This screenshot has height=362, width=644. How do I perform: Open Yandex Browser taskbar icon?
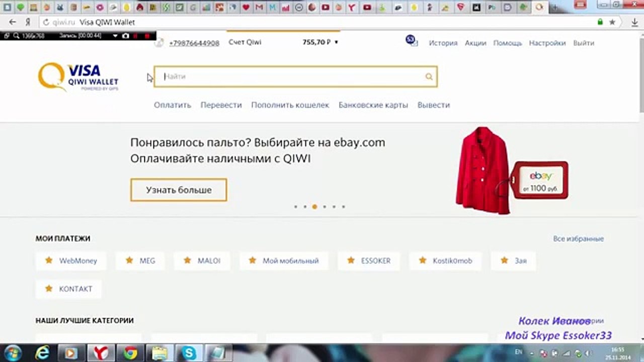coord(101,353)
